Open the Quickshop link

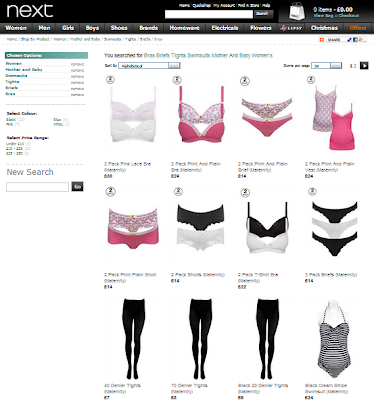click(202, 5)
